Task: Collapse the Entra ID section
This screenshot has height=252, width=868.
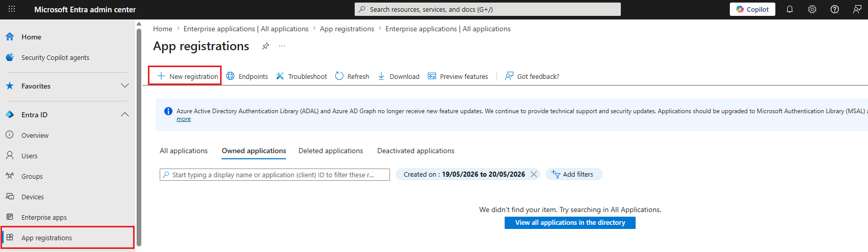Action: pos(124,115)
